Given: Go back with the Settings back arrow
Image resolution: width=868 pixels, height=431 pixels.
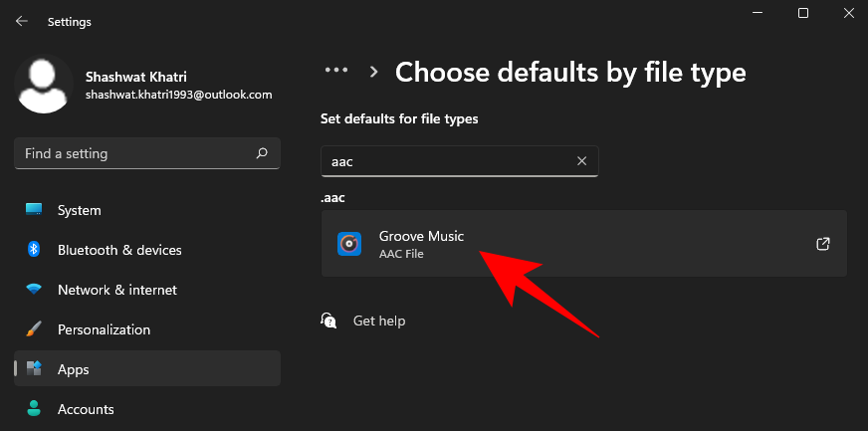Looking at the screenshot, I should click(x=22, y=22).
